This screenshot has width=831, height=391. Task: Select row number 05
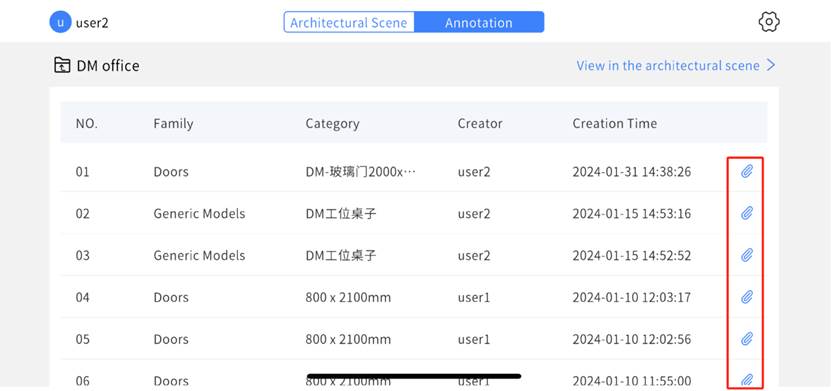tap(83, 339)
